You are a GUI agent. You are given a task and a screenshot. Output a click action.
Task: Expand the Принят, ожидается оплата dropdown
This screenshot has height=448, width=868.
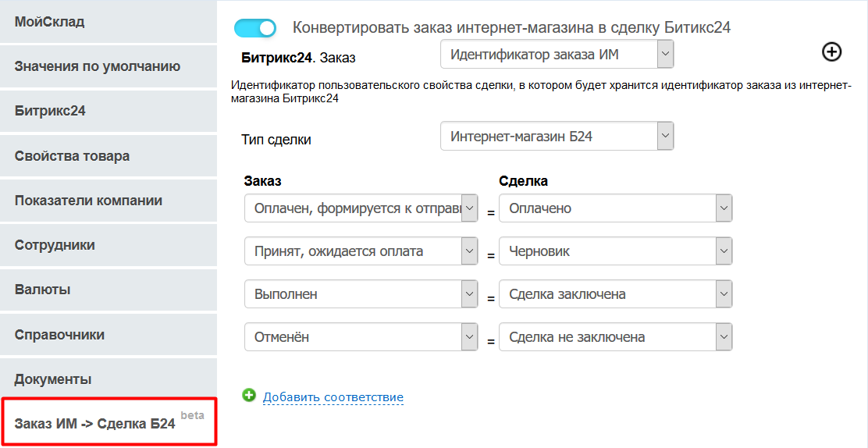(x=361, y=251)
